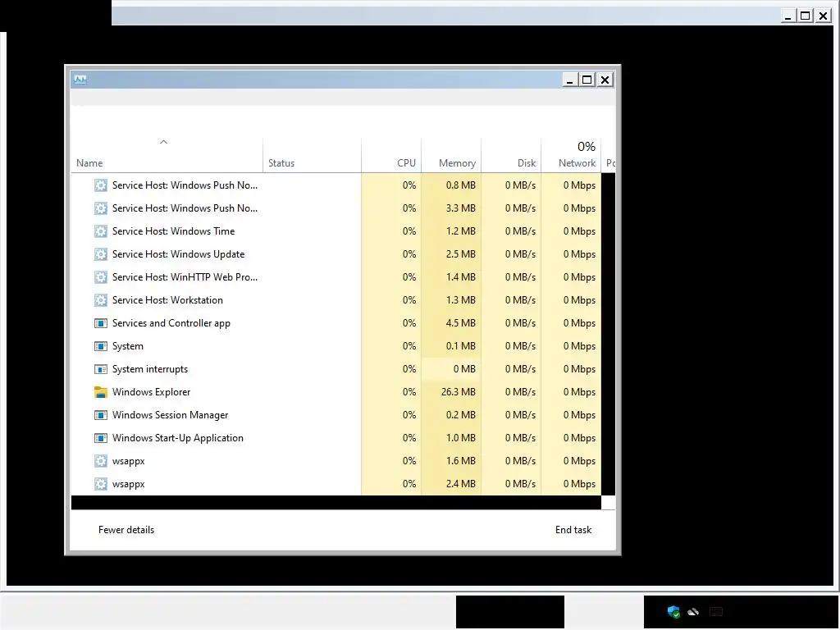The height and width of the screenshot is (630, 840).
Task: Click the 1.4 MB memory value
Action: (461, 277)
